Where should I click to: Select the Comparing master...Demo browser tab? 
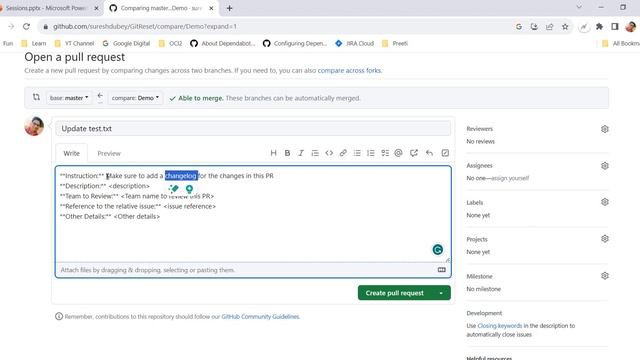[161, 8]
